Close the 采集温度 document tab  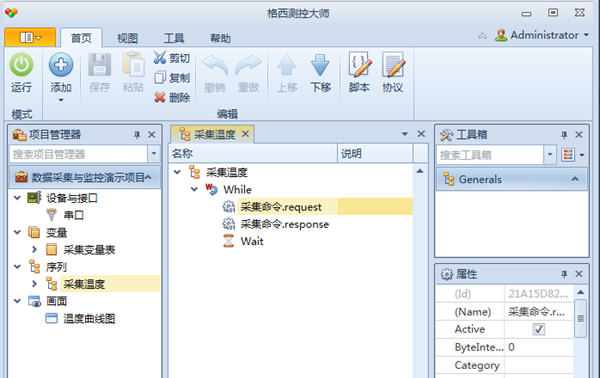(x=246, y=134)
